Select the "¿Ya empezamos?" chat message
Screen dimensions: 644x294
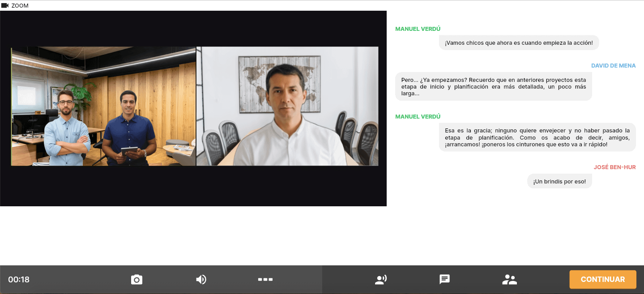(493, 86)
